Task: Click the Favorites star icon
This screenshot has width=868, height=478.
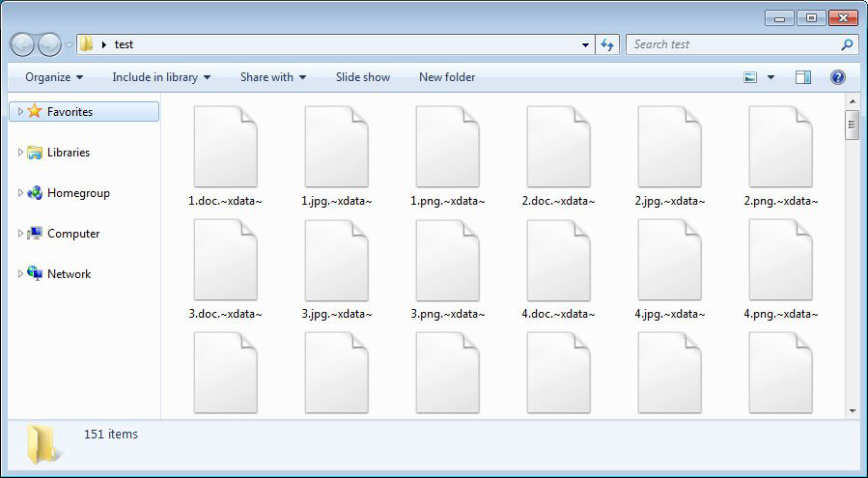Action: [35, 111]
